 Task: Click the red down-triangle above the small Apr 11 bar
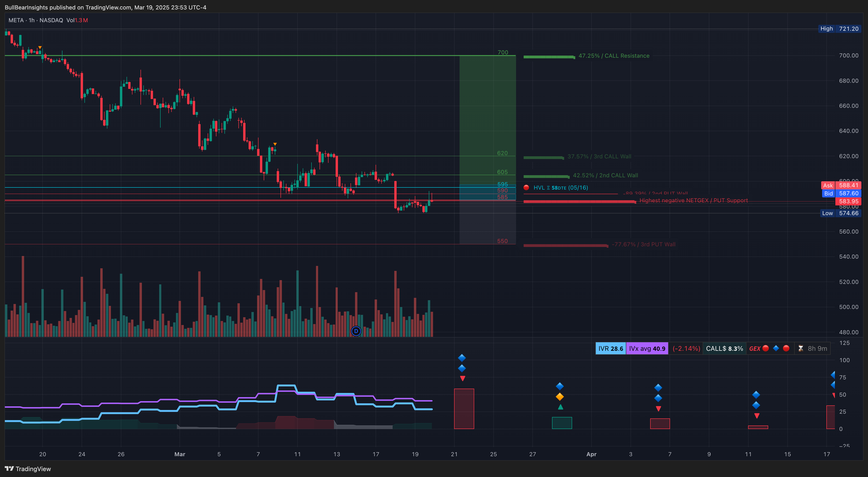(x=757, y=416)
